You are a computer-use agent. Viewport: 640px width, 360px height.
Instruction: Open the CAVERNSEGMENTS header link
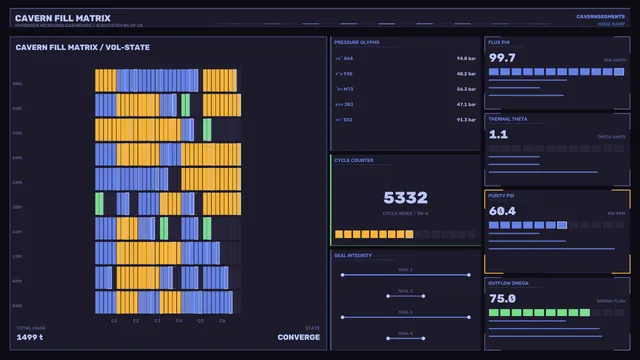click(600, 17)
